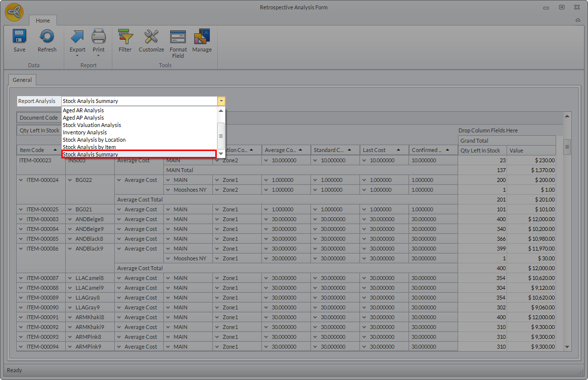Open the General tab

(22, 80)
